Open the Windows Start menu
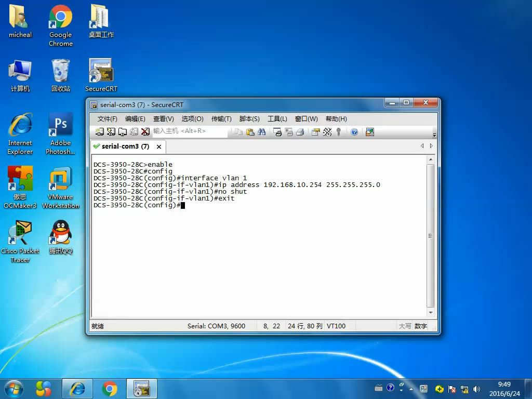This screenshot has width=532, height=399. click(x=14, y=389)
